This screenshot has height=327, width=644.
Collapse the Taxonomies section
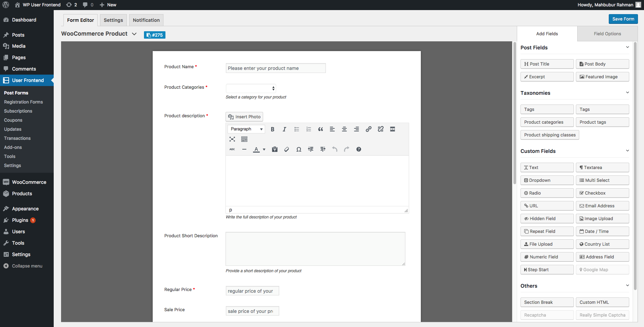coord(627,93)
